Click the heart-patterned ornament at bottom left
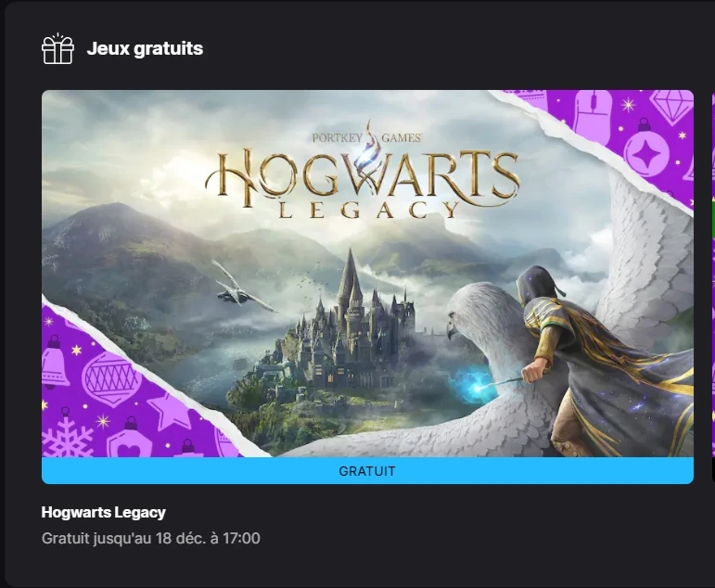The image size is (715, 588). pos(129,440)
